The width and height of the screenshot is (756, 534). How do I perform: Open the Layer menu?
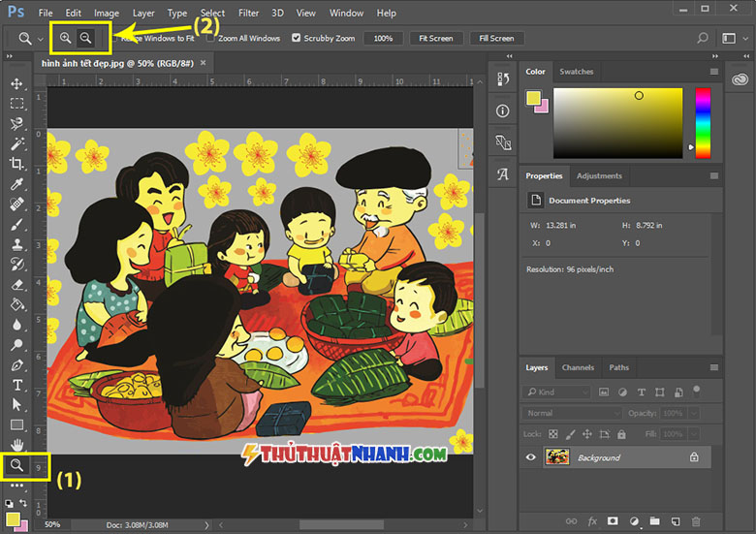pos(143,13)
